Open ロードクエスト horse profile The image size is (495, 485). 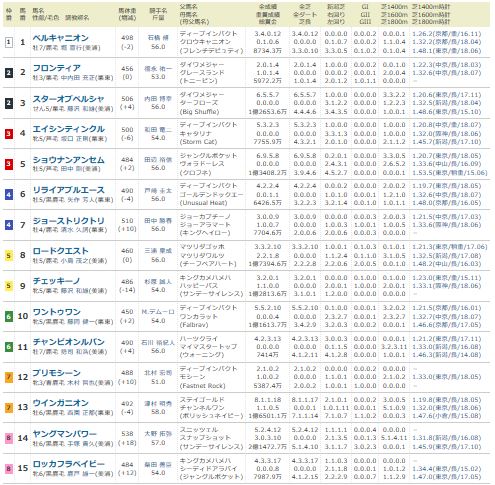60,251
